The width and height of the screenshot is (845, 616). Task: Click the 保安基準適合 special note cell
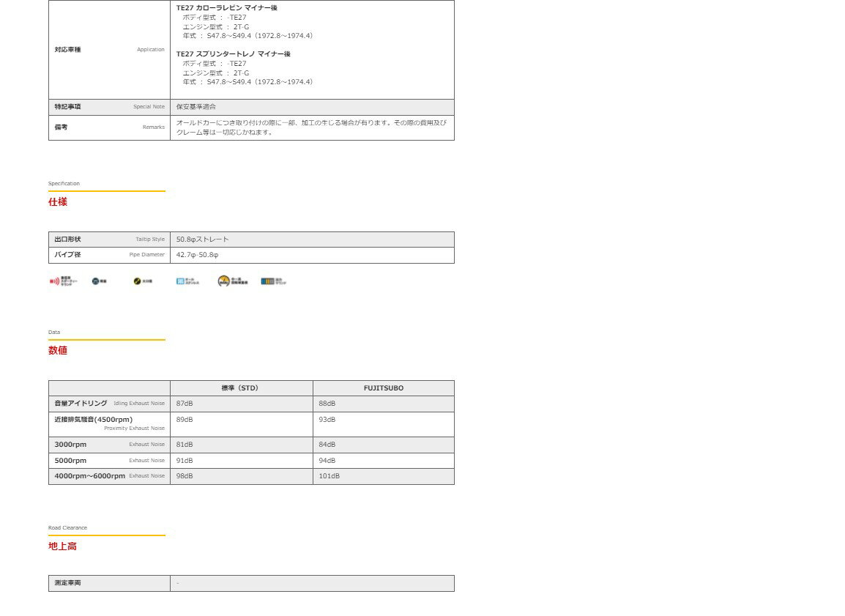point(196,107)
